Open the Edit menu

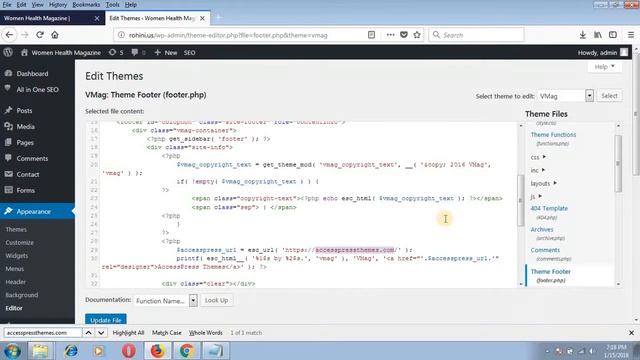[x=21, y=4]
